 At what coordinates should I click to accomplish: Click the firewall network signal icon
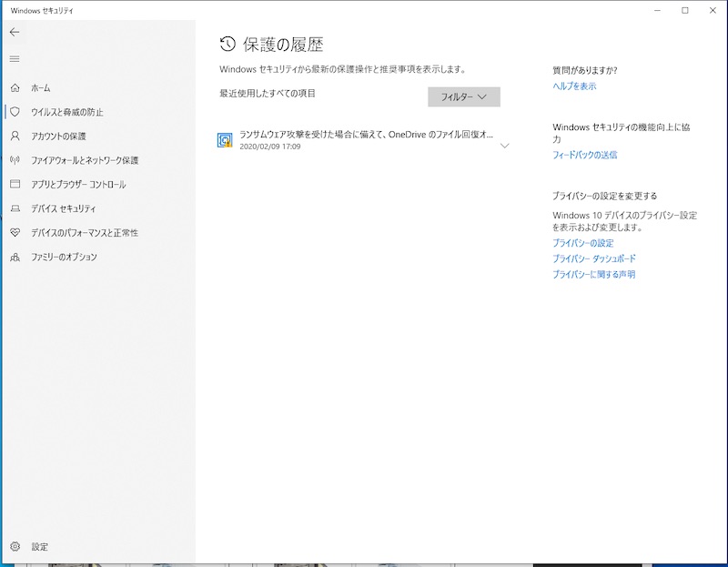(x=15, y=160)
